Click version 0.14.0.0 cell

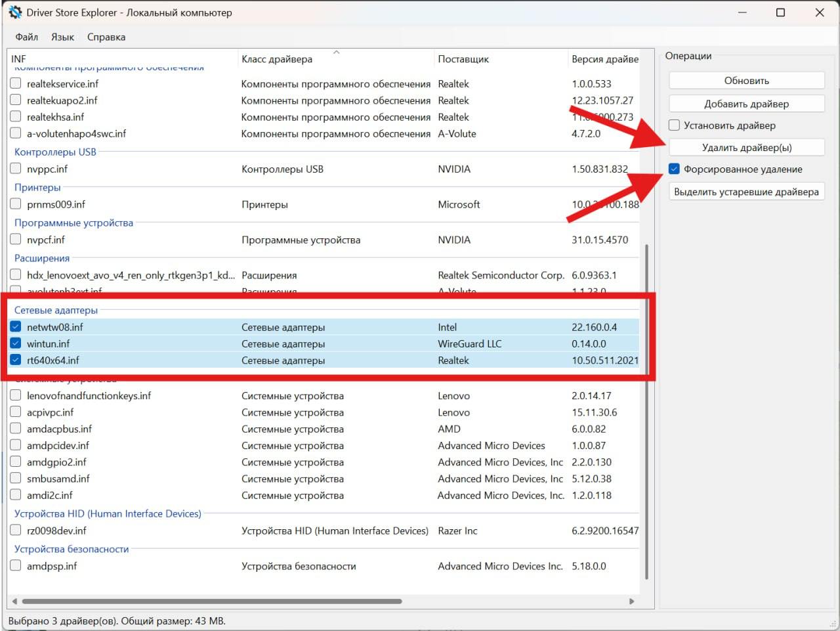tap(589, 343)
